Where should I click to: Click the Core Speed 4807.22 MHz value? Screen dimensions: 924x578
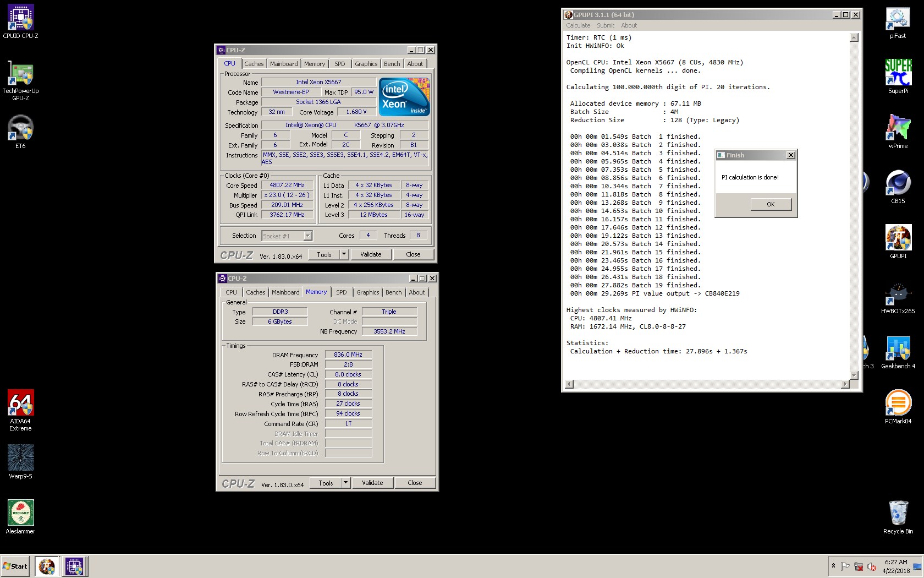pyautogui.click(x=287, y=186)
